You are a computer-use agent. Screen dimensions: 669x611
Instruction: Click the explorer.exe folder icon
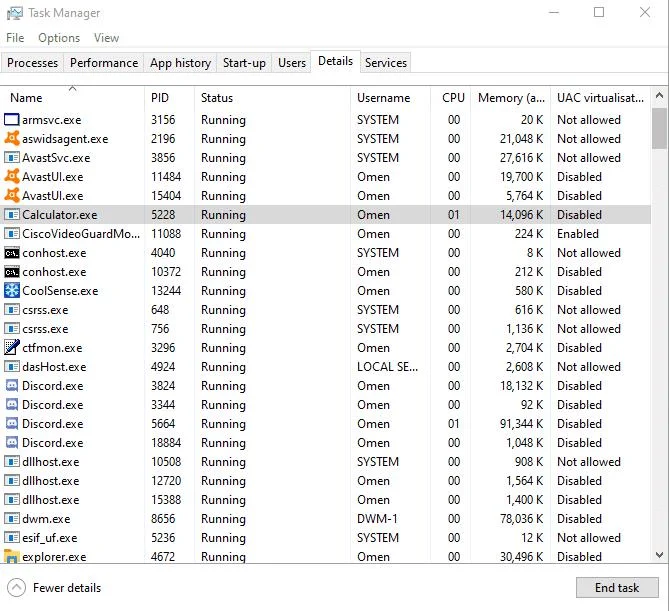point(12,556)
